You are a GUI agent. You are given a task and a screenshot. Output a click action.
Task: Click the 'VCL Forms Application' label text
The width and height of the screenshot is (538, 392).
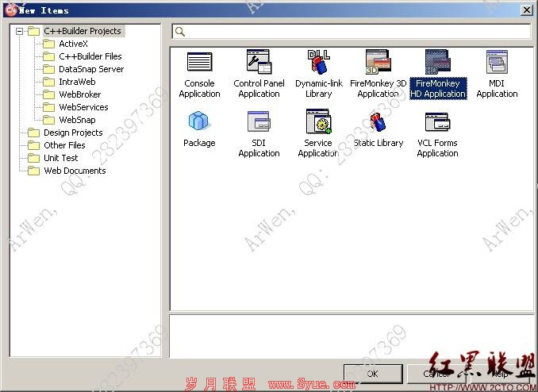(x=437, y=148)
